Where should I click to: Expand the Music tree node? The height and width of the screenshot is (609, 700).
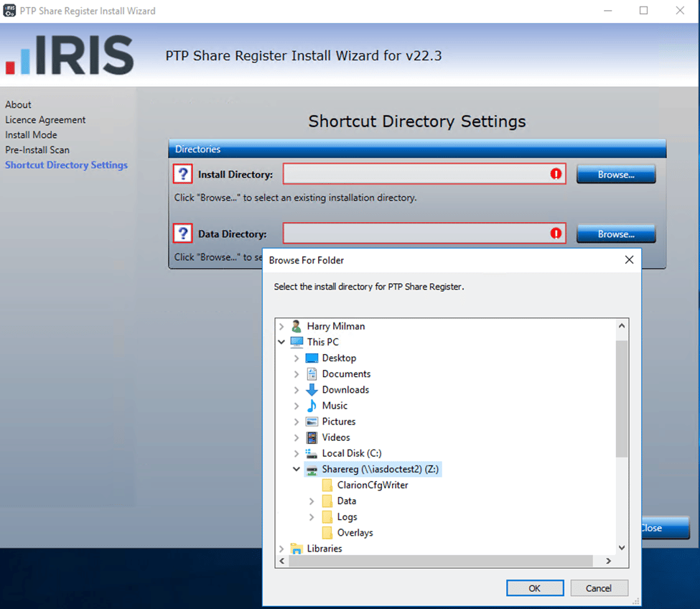click(297, 406)
